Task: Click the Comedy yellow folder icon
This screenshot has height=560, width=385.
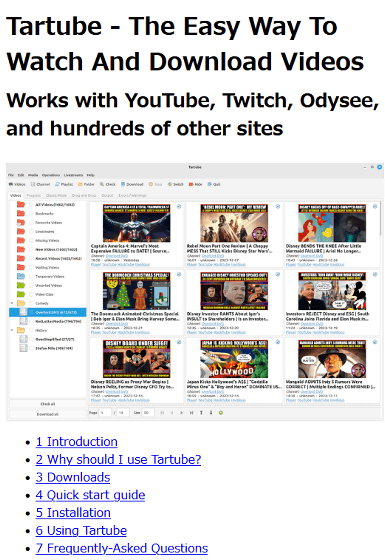Action: 21,303
